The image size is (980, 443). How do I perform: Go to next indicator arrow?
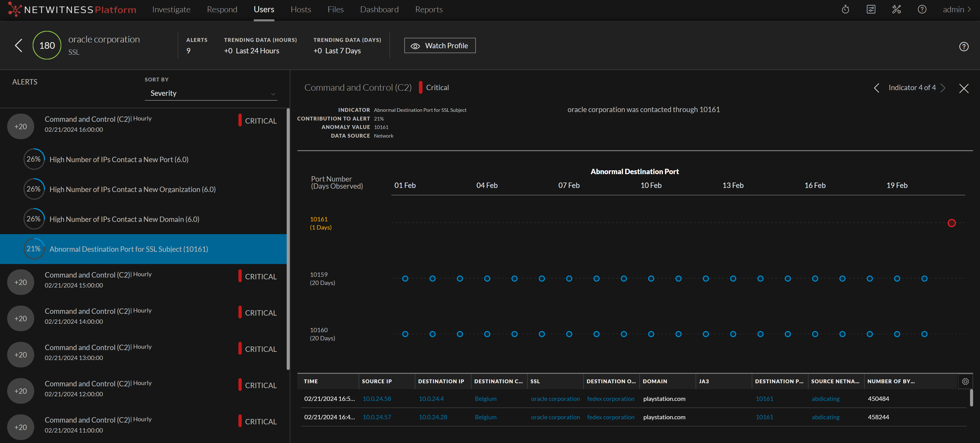pos(943,88)
